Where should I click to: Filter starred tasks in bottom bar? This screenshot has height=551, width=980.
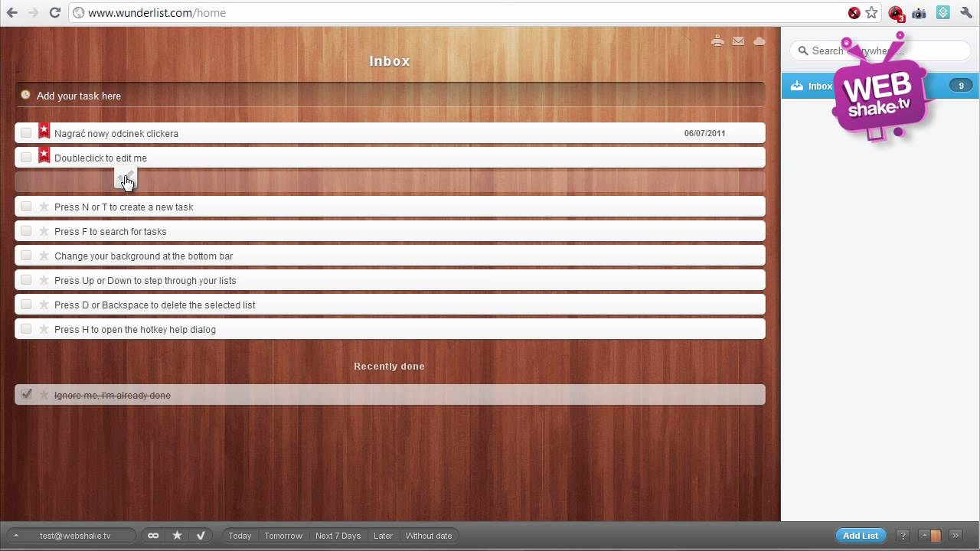[177, 536]
